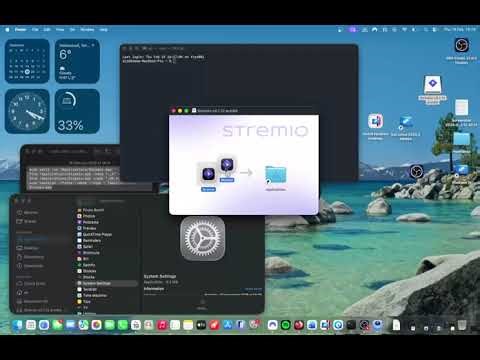Select Tips in the Finder application list
Image resolution: width=480 pixels, height=360 pixels.
(84, 301)
